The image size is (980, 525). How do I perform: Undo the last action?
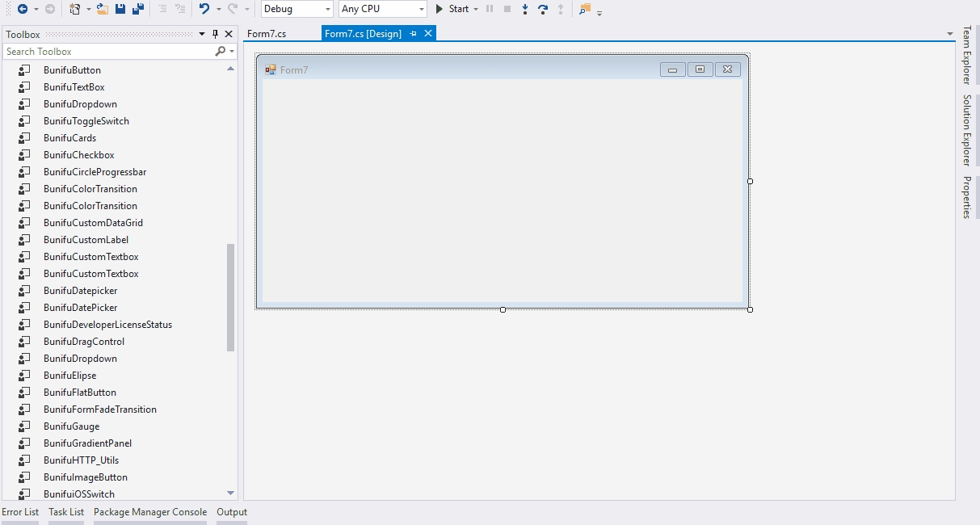point(204,9)
